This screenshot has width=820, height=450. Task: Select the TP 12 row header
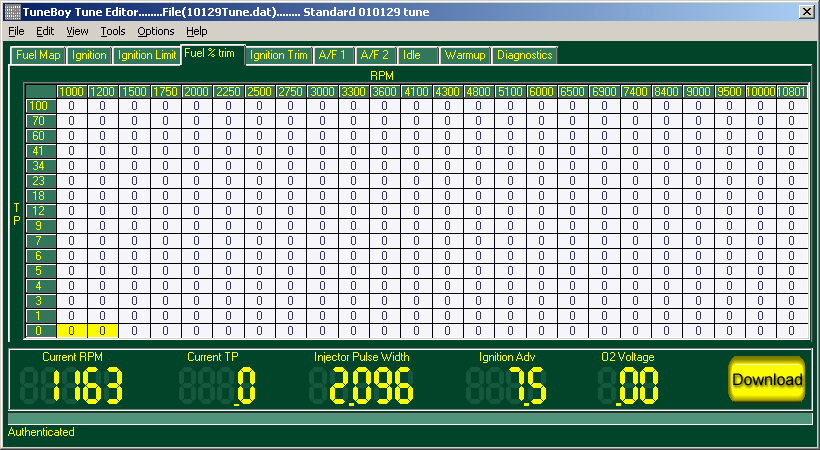(41, 211)
